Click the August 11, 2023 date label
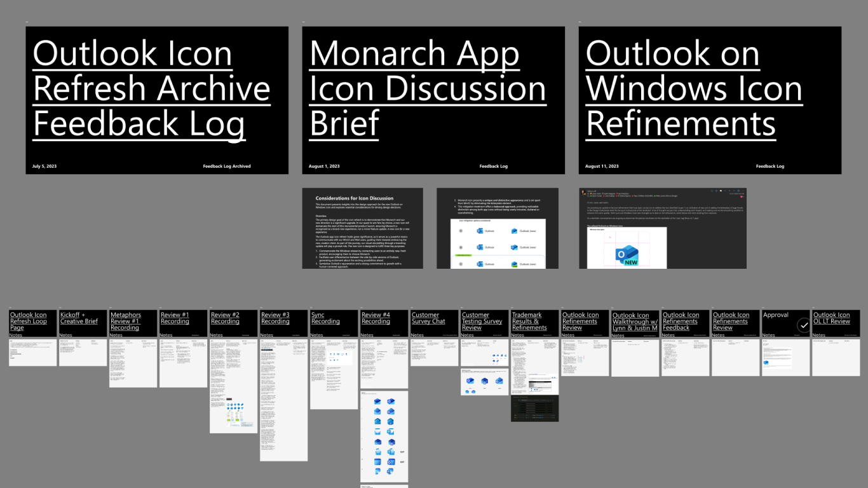Screen dimensions: 868x488 point(600,166)
